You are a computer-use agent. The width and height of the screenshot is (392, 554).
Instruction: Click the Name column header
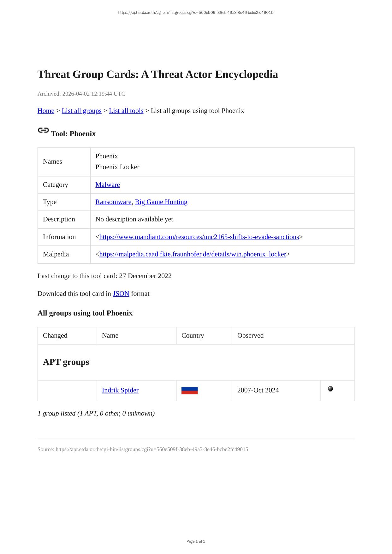pos(110,336)
